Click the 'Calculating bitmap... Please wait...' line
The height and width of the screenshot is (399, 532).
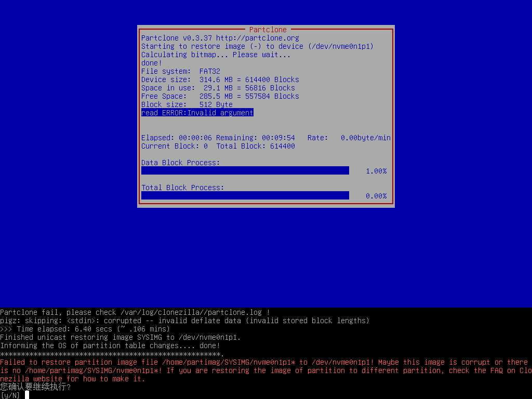click(x=216, y=55)
